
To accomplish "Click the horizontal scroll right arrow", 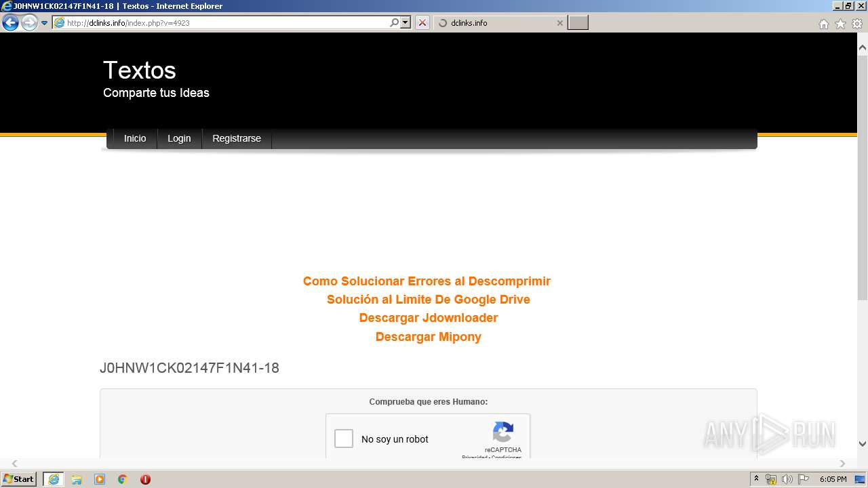I will [843, 464].
